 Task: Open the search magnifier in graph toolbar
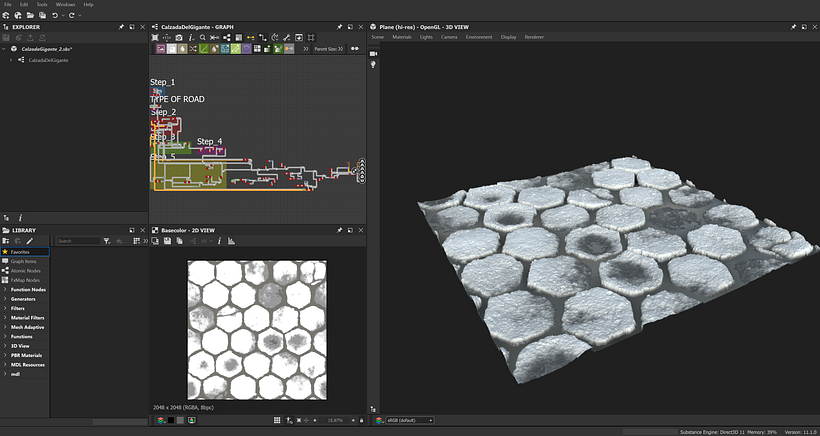pyautogui.click(x=203, y=38)
